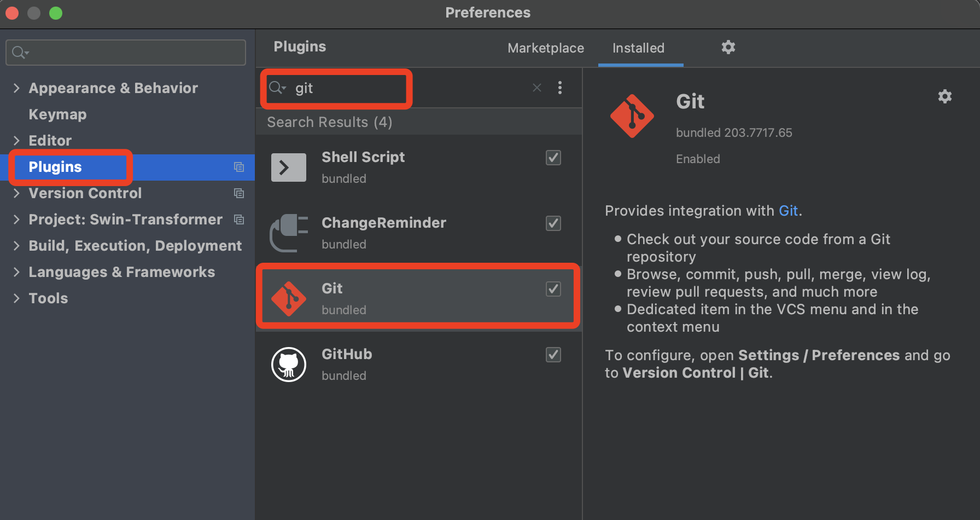Select the Shell Script plugin row

pyautogui.click(x=419, y=167)
